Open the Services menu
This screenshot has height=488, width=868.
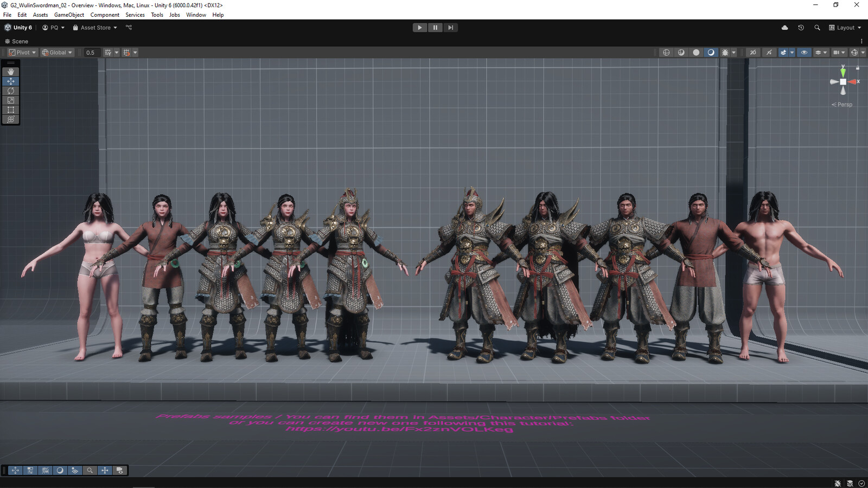click(x=135, y=15)
